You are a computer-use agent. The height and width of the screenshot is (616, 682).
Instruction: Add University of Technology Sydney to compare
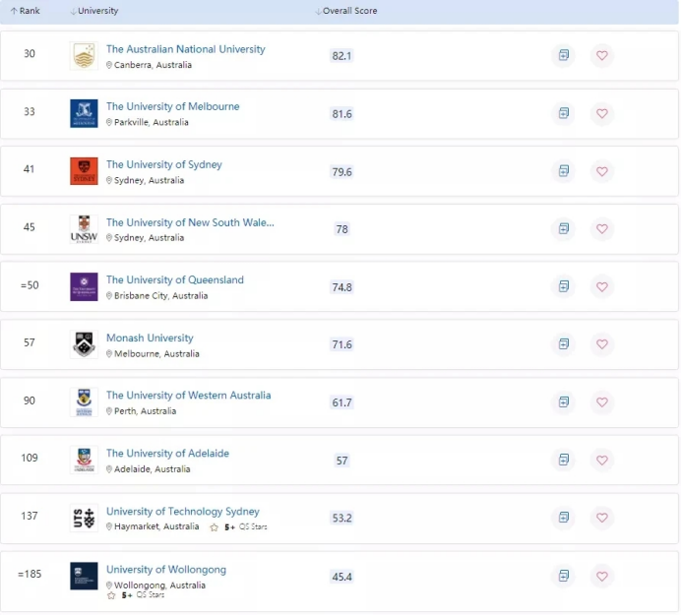click(563, 518)
